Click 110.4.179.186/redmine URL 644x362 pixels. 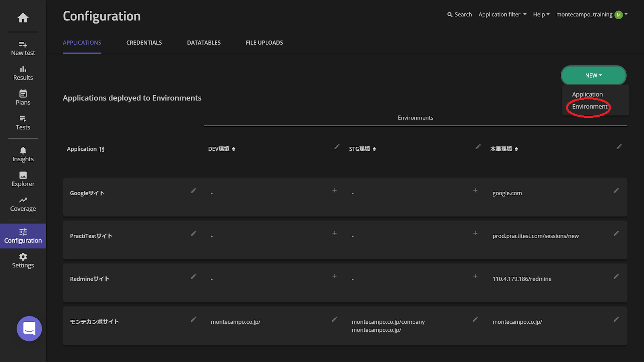point(522,279)
